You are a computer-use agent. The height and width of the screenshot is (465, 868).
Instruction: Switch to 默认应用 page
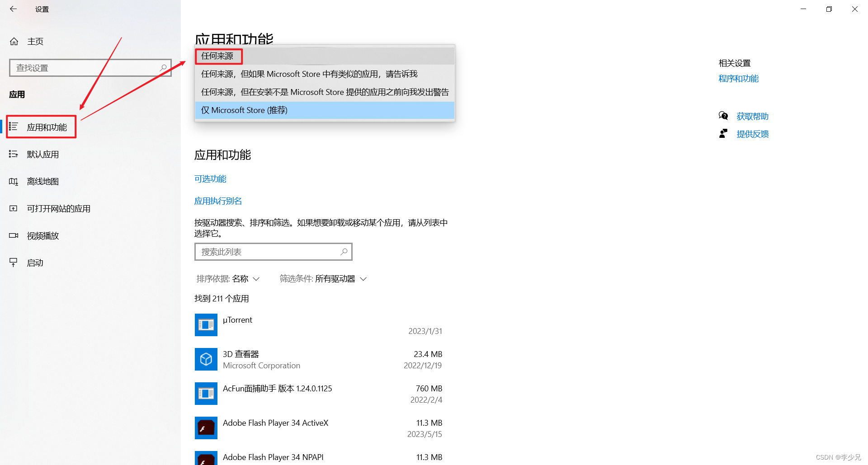pos(43,155)
